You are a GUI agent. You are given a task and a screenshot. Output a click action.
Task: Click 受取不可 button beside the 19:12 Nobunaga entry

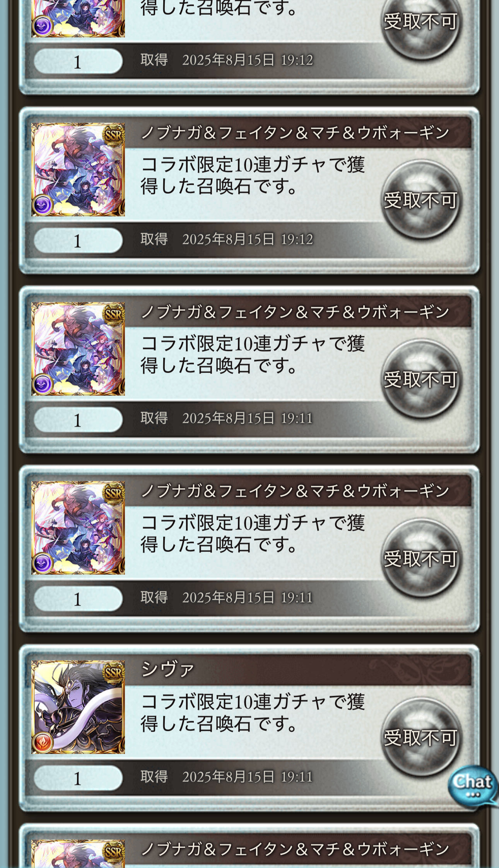click(x=421, y=200)
